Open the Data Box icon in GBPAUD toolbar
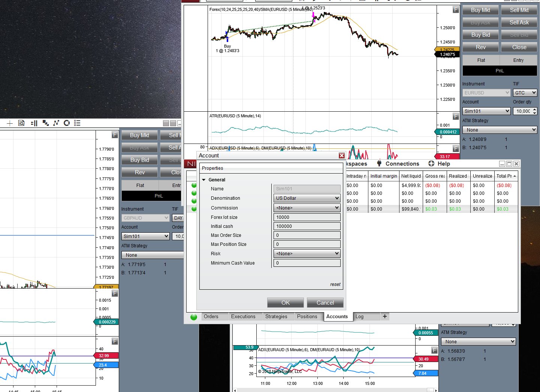Screen dimensions: 540x392 [x=21, y=123]
